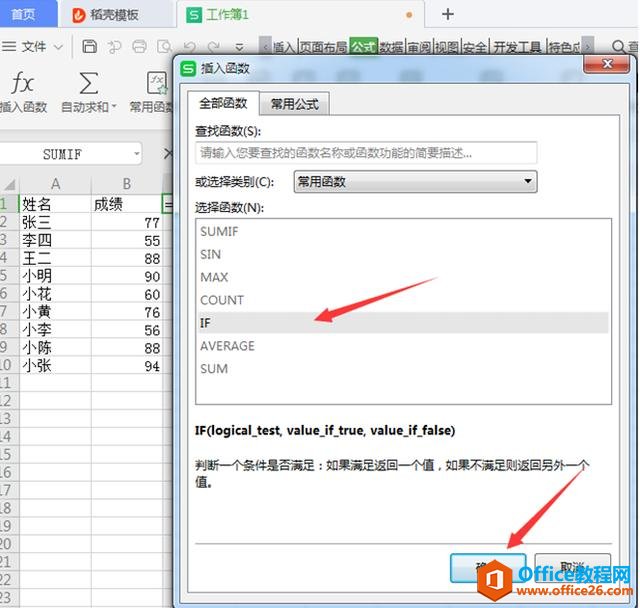Click cell containing 小陈
640x608 pixels.
pos(55,348)
